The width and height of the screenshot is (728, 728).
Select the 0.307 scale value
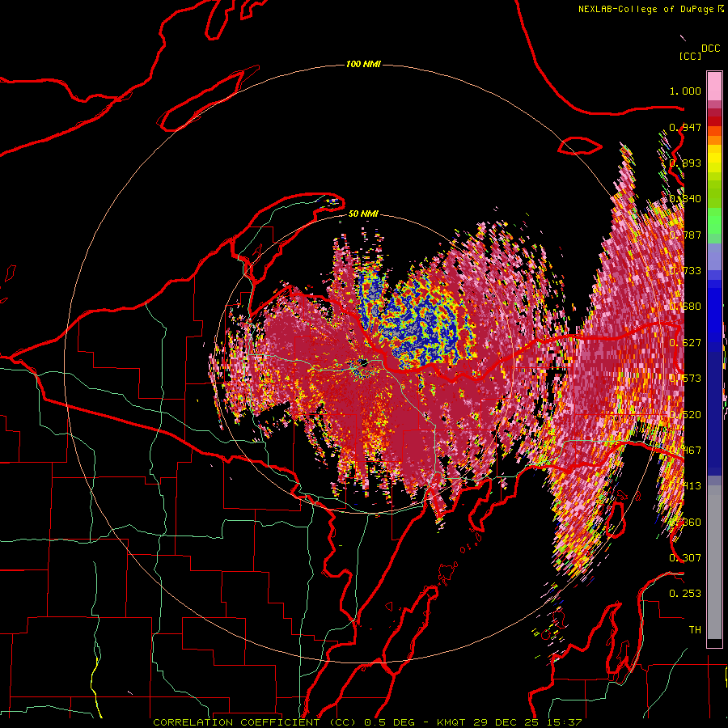pos(685,557)
